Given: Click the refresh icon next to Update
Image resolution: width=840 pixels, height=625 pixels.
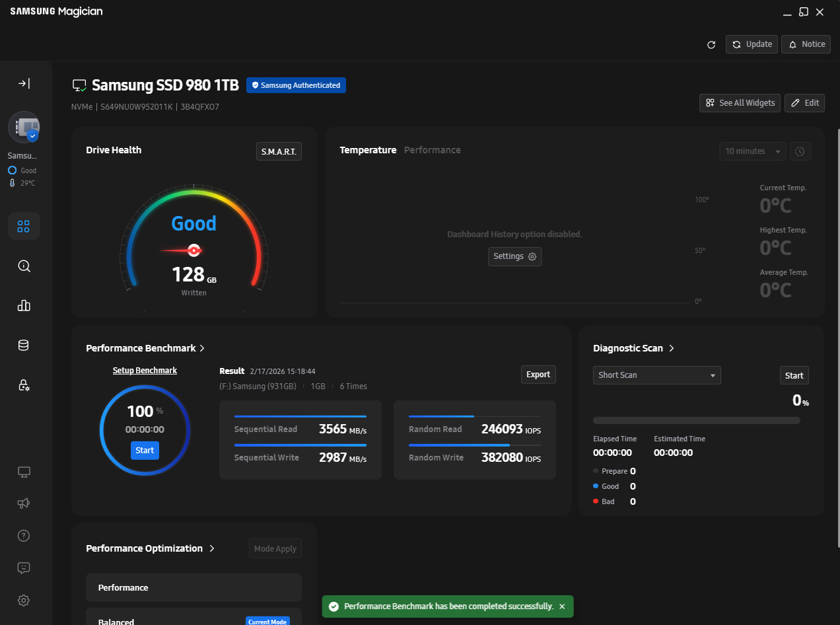Looking at the screenshot, I should 711,44.
